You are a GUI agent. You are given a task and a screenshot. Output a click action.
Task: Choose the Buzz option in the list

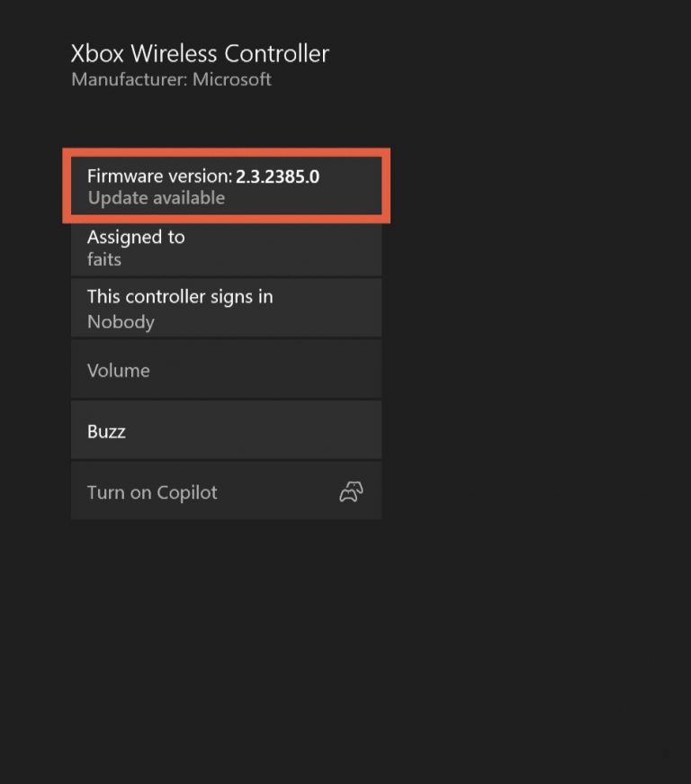[x=225, y=430]
